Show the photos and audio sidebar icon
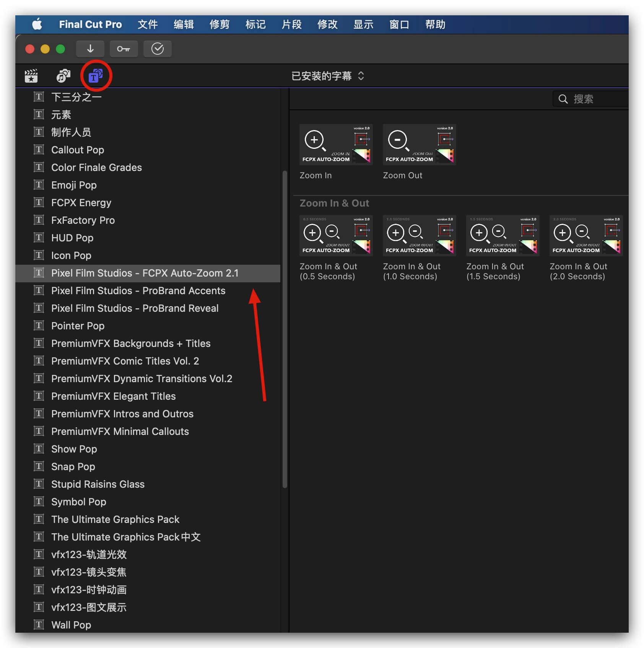Screen dimensions: 644x648 (x=63, y=76)
